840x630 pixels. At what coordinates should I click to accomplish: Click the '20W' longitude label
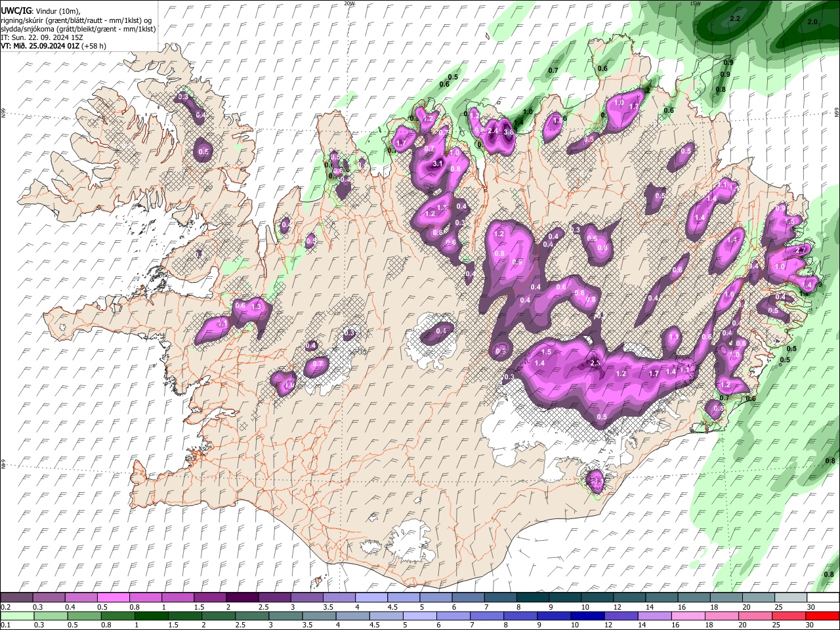[x=349, y=3]
